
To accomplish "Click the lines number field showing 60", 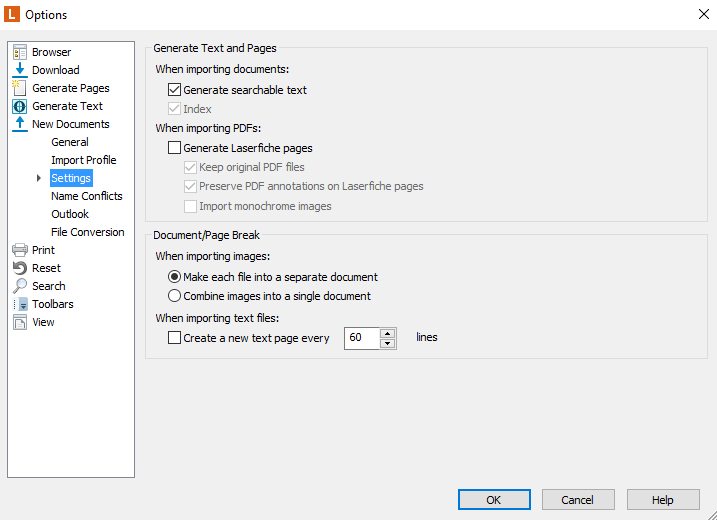I will click(362, 338).
